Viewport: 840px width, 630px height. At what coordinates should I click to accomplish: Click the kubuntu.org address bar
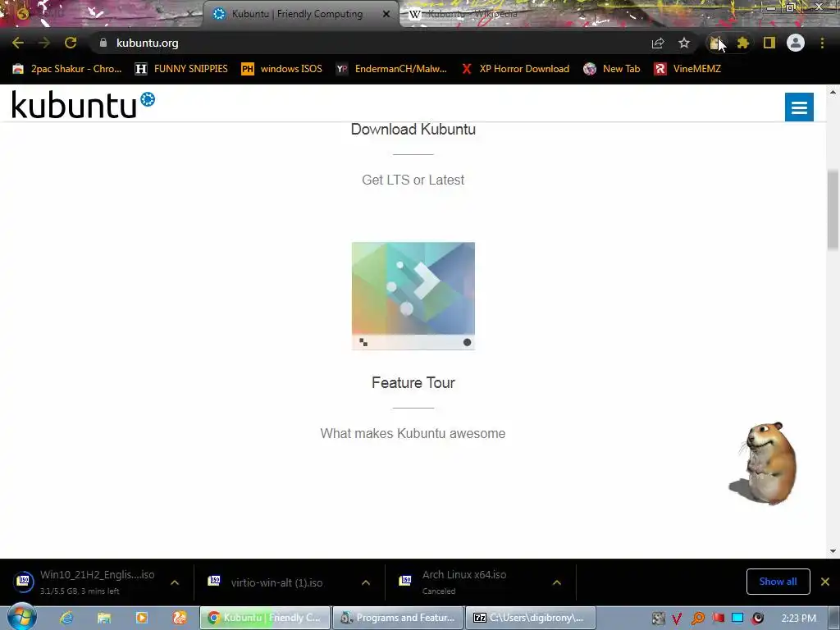tap(370, 43)
